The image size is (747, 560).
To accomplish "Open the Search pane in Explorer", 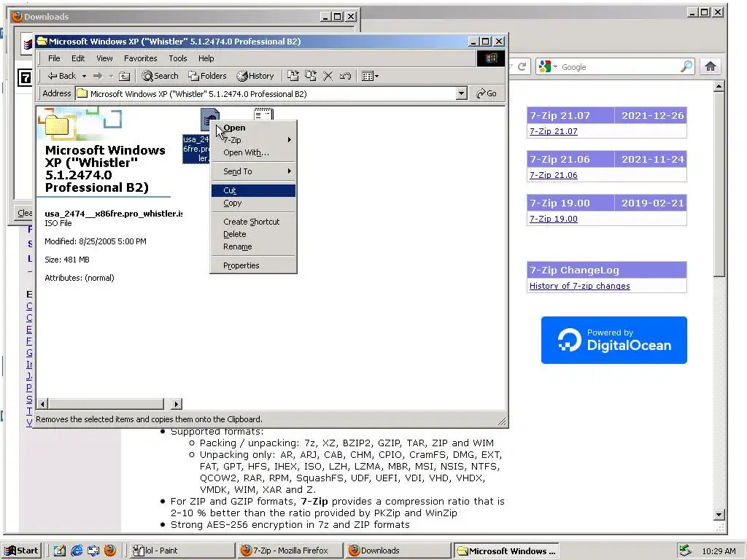I will tap(160, 76).
